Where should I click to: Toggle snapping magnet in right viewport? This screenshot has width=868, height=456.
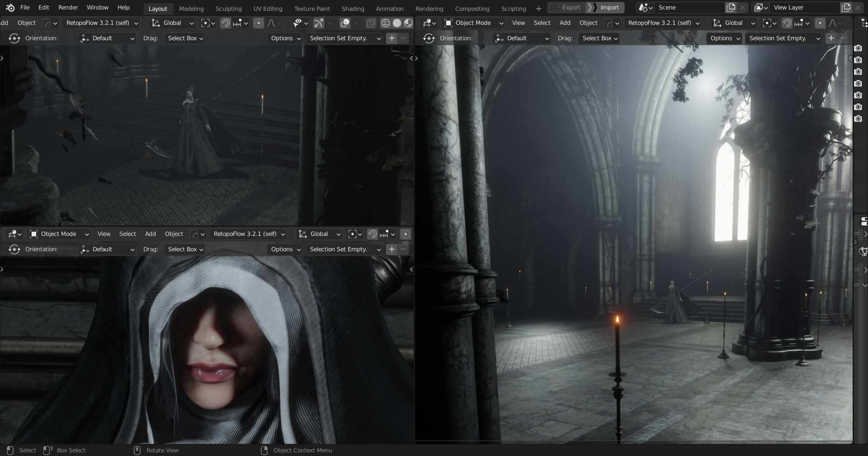[x=787, y=23]
